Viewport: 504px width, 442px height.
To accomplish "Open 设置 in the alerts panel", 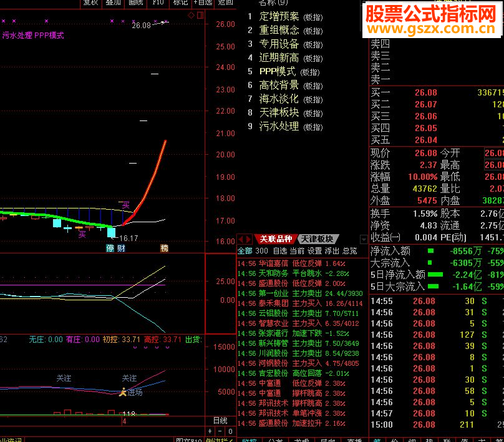I will 314,251.
